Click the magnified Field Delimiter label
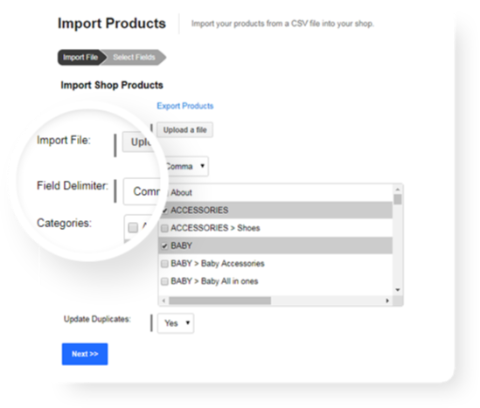This screenshot has width=480, height=408. (72, 186)
